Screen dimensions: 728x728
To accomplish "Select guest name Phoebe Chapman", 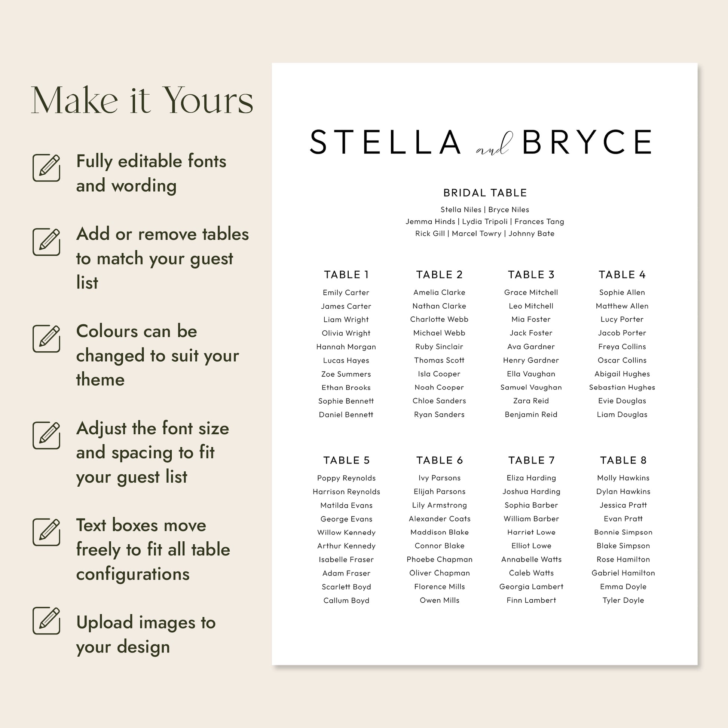I will [x=439, y=560].
